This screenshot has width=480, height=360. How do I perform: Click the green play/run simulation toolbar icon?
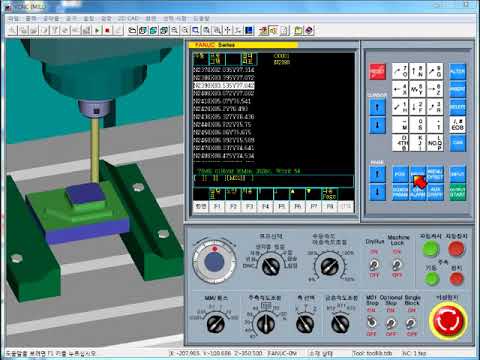pos(97,30)
